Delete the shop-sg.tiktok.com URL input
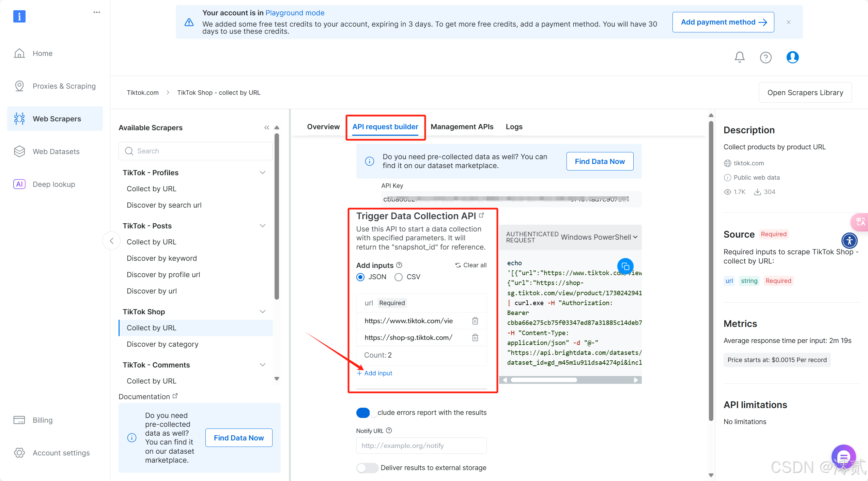 pyautogui.click(x=475, y=337)
